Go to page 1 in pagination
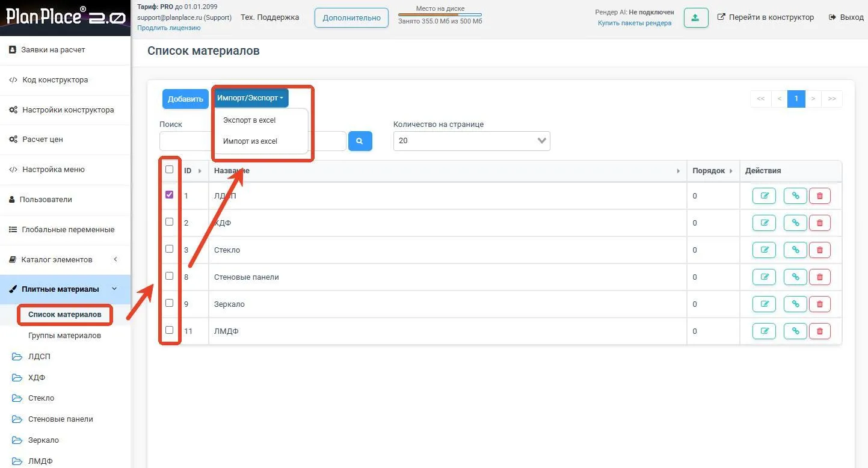The image size is (868, 468). click(796, 99)
